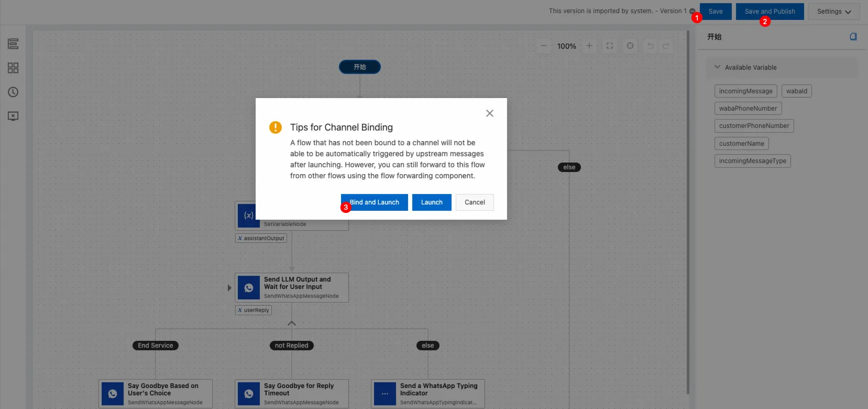Click the userReply variable label
868x409 pixels.
point(254,310)
